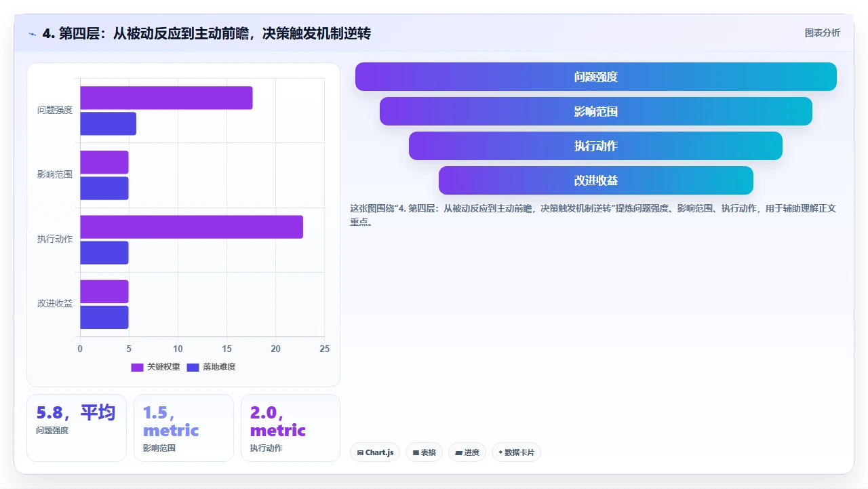Click the description paragraph starting 这张图围绕
Image resolution: width=868 pixels, height=489 pixels.
pyautogui.click(x=593, y=215)
